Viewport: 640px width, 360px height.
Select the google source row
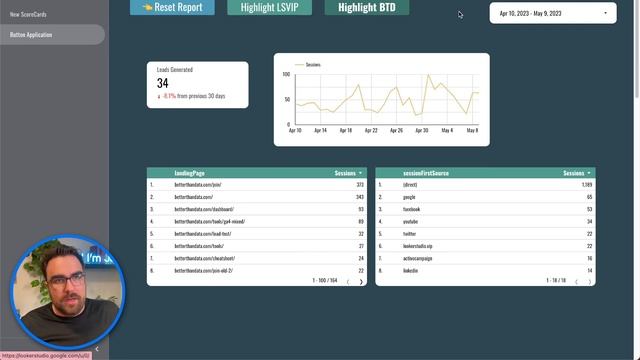[x=485, y=197]
